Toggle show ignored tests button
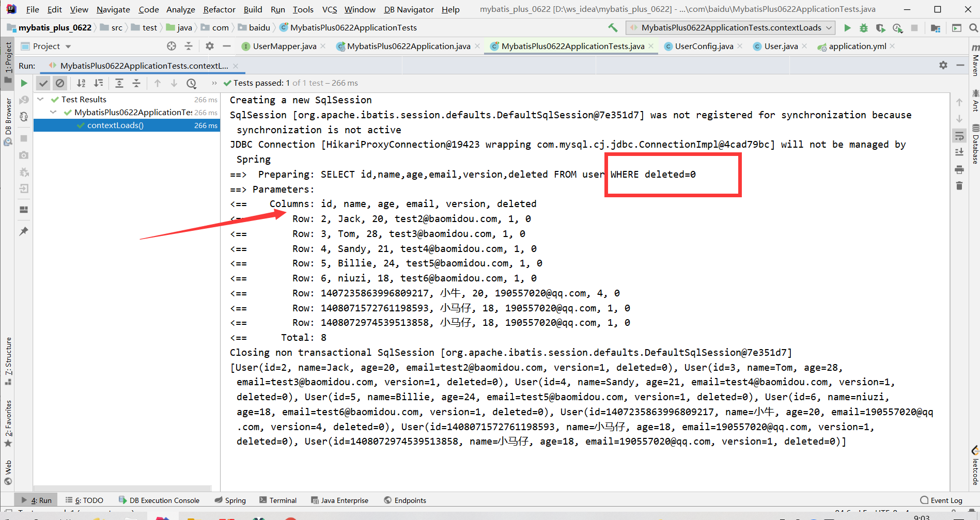This screenshot has width=980, height=520. tap(60, 83)
